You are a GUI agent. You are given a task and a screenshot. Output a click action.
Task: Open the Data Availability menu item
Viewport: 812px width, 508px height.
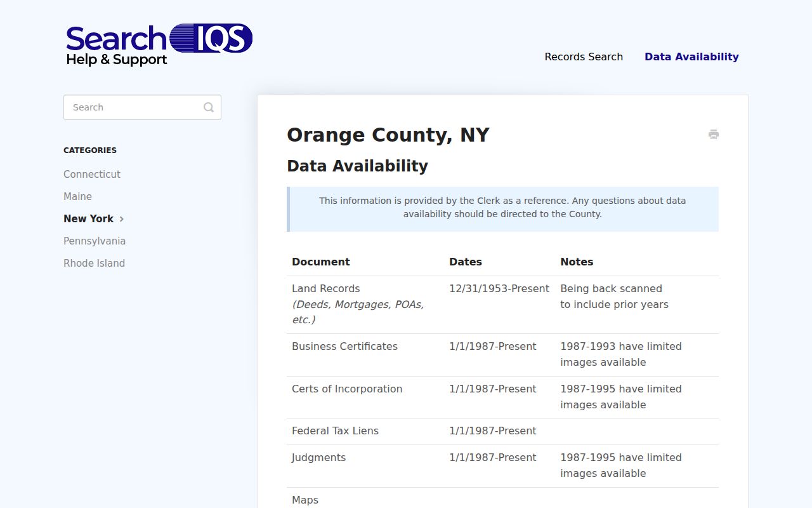click(x=691, y=57)
